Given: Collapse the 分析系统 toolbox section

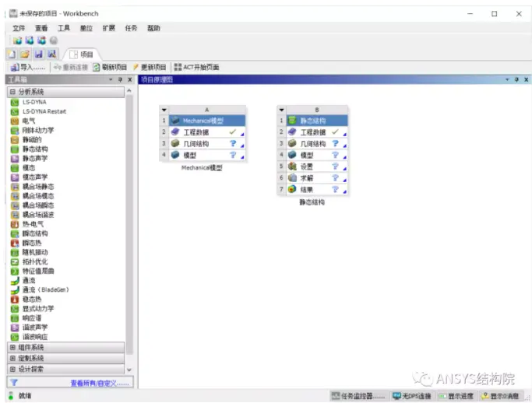Looking at the screenshot, I should coord(12,92).
